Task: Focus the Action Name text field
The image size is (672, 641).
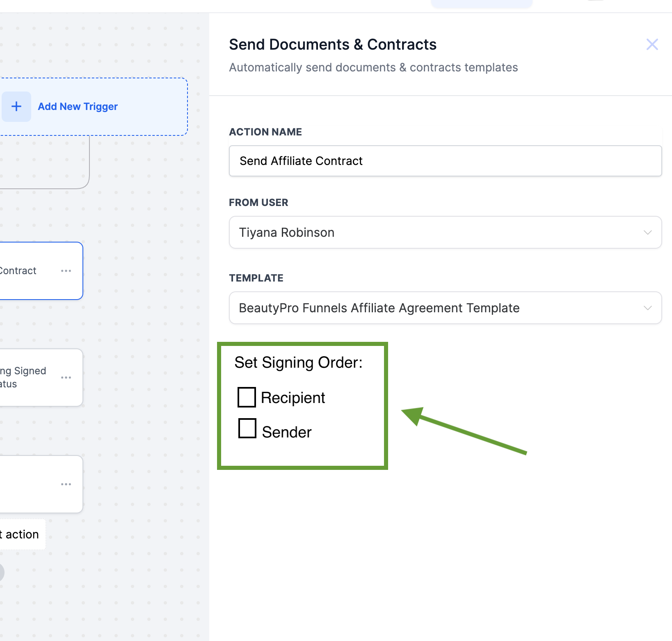Action: tap(445, 161)
